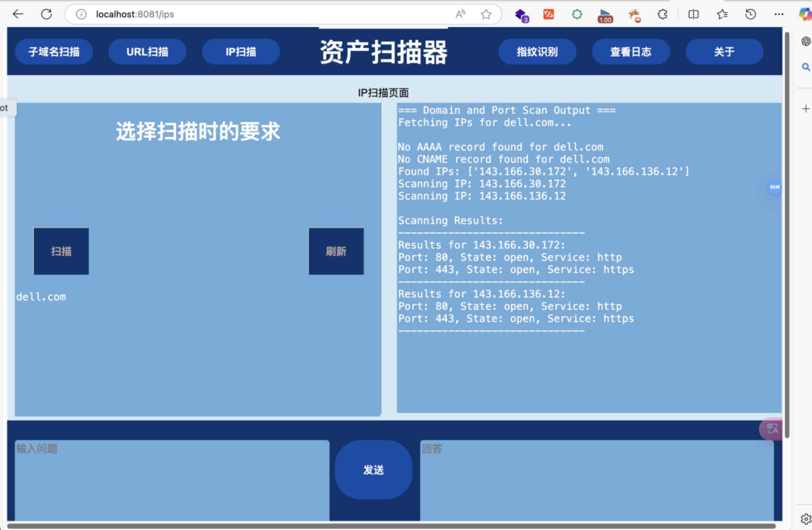Click the 输入问题 question input box
Screen dimensions: 812x530
point(172,479)
